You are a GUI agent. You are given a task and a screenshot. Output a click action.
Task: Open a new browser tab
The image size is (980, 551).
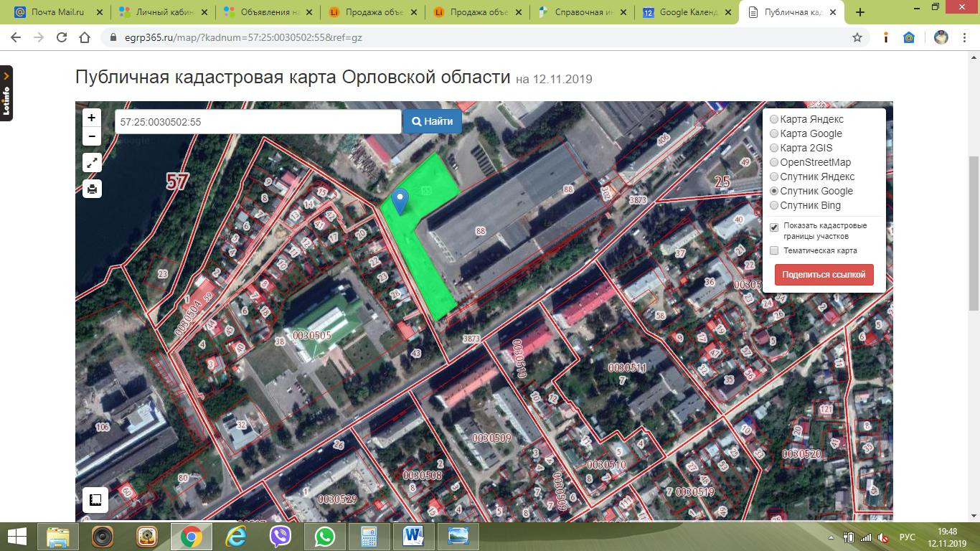[x=860, y=12]
